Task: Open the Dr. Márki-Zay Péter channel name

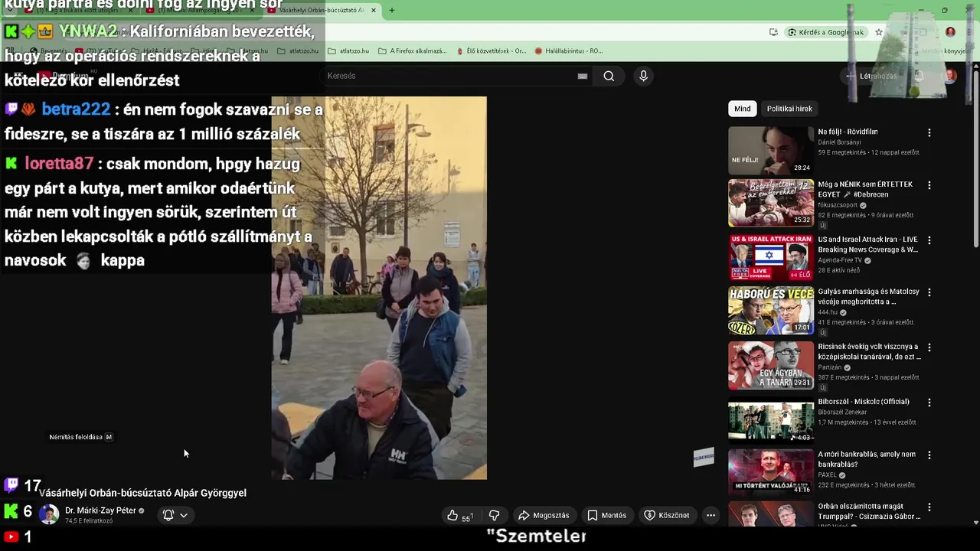Action: [x=100, y=510]
